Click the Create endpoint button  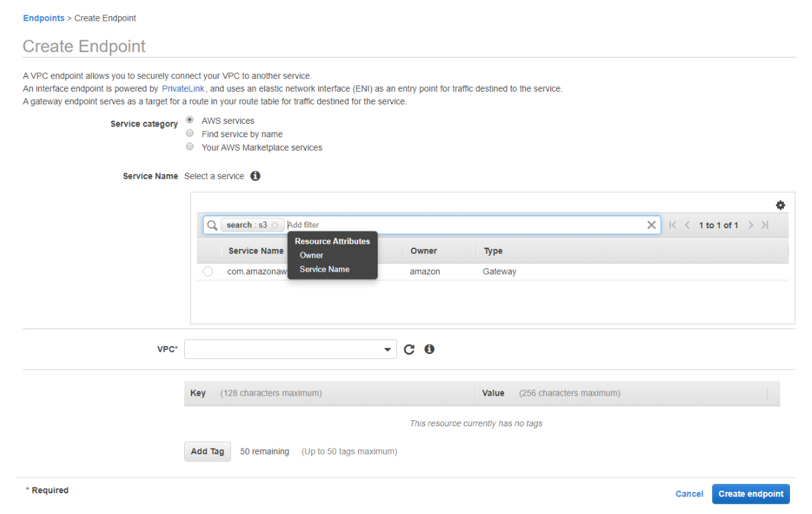click(x=750, y=493)
